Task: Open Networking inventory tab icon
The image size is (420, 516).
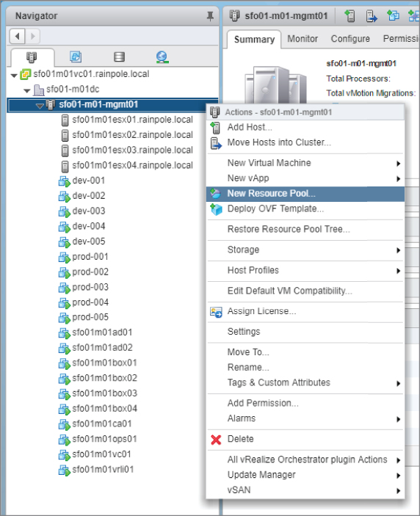Action: [162, 57]
